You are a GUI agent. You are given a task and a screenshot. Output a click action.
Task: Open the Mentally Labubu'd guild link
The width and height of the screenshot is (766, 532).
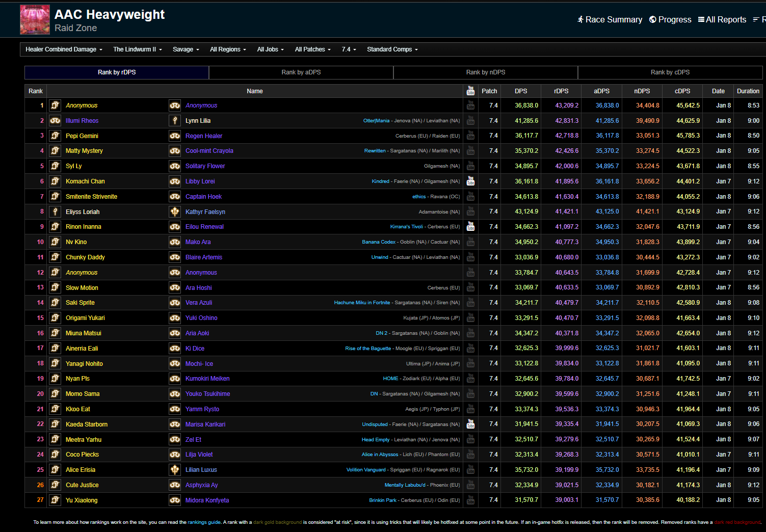[x=405, y=485]
